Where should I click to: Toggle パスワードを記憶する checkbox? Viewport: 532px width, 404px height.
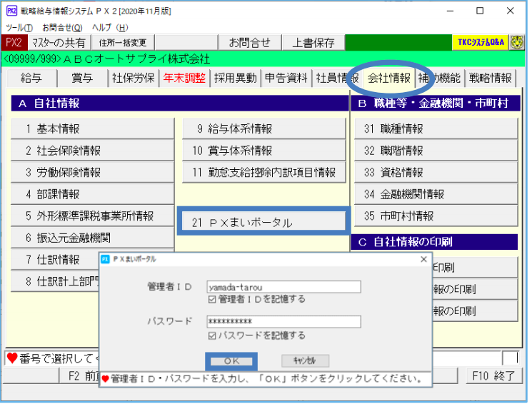[x=212, y=336]
